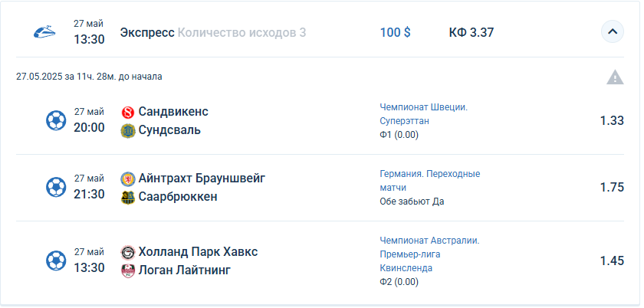Viewport: 644px width, 308px height.
Task: Click the КФ 3.37 total odds
Action: (471, 32)
